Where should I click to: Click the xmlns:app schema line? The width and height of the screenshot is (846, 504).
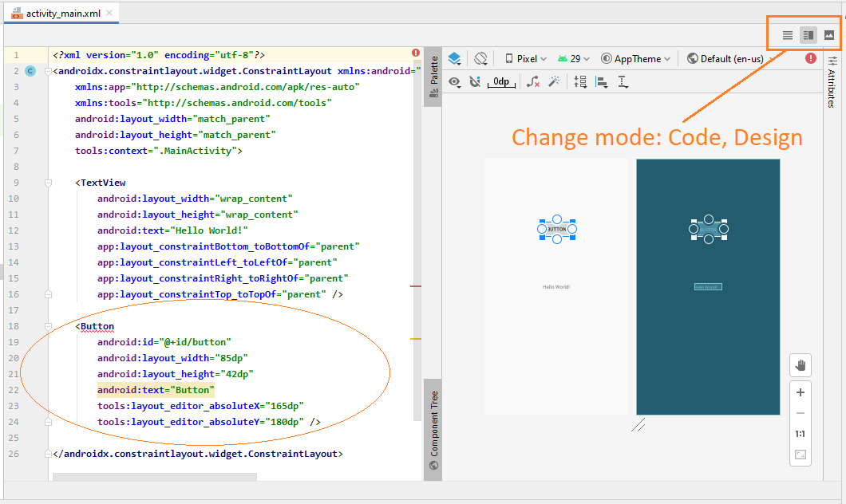[x=217, y=87]
